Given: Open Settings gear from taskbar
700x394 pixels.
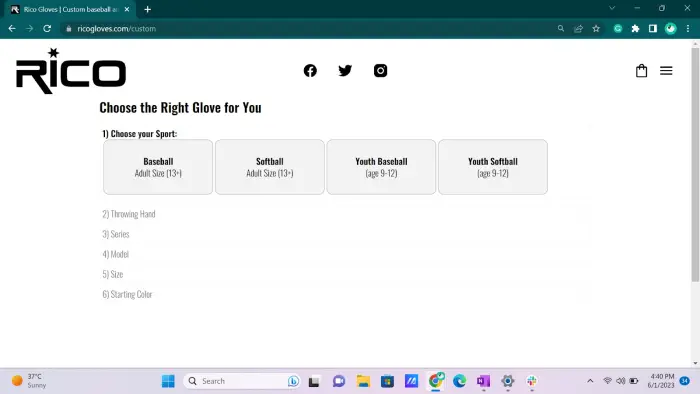Looking at the screenshot, I should coord(508,381).
